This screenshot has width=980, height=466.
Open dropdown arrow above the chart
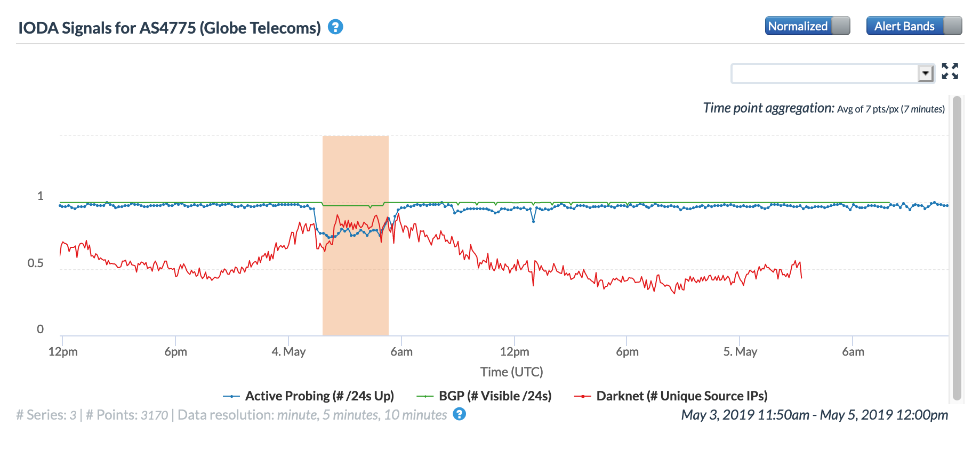(x=926, y=74)
